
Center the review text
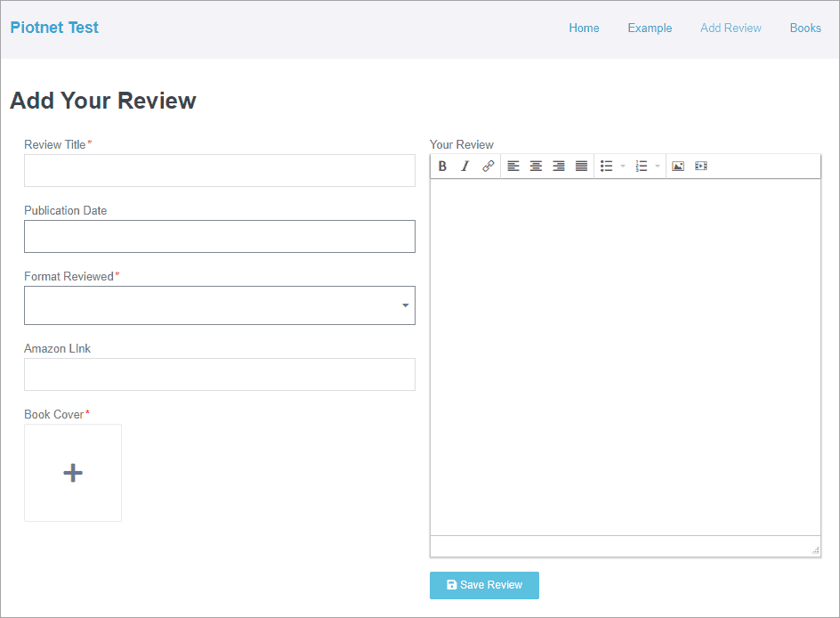(x=536, y=166)
